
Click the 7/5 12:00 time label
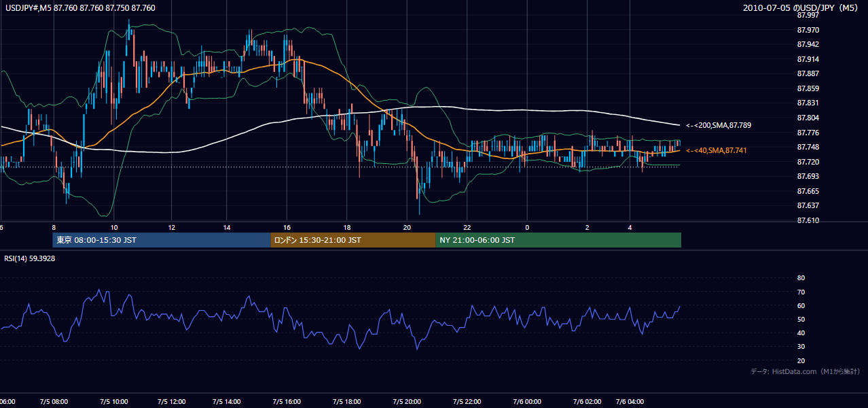point(172,402)
